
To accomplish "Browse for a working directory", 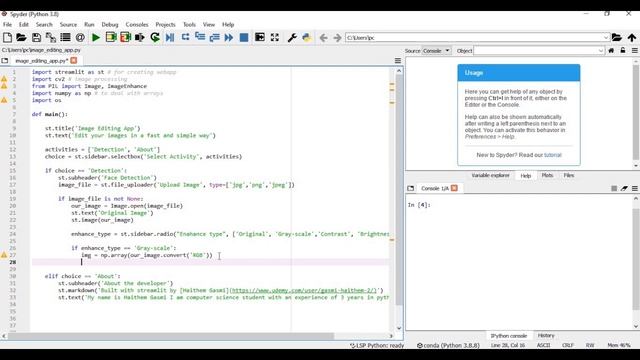I will [617, 38].
